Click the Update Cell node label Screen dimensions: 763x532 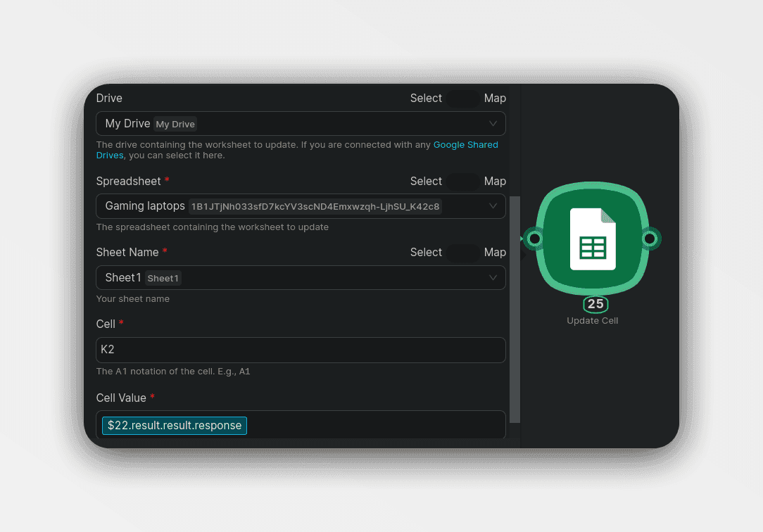592,321
